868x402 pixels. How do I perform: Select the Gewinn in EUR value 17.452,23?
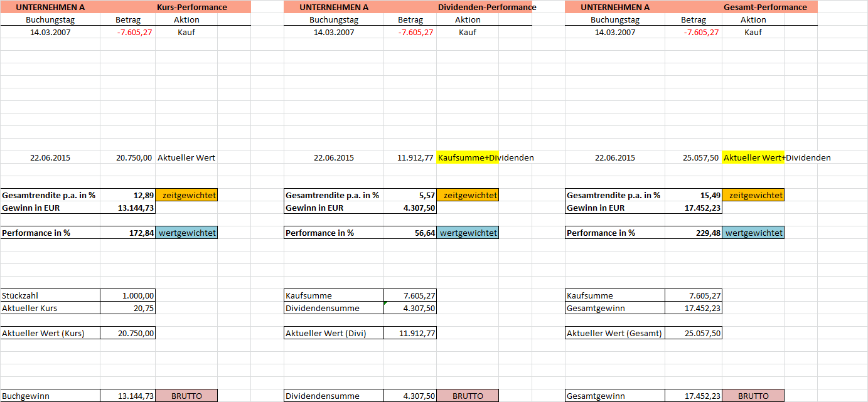tap(694, 208)
